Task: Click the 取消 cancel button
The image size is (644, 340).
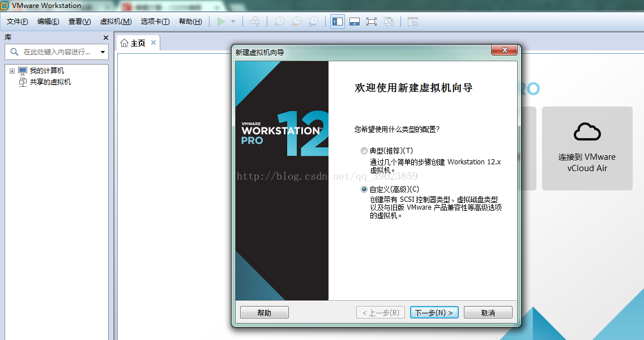Action: click(488, 312)
